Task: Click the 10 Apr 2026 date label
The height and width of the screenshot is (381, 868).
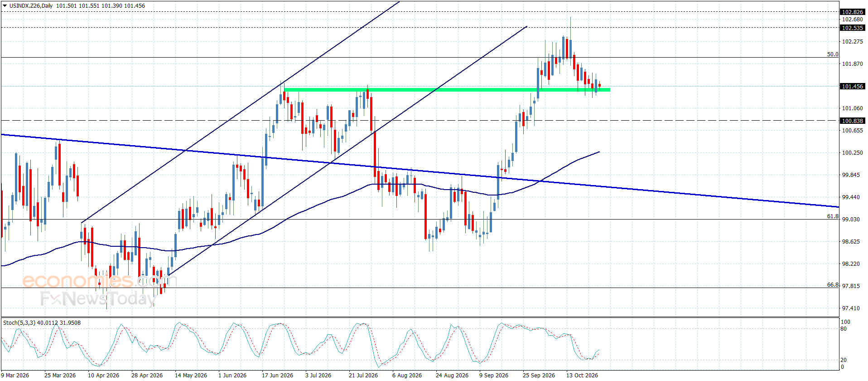Action: (x=103, y=375)
